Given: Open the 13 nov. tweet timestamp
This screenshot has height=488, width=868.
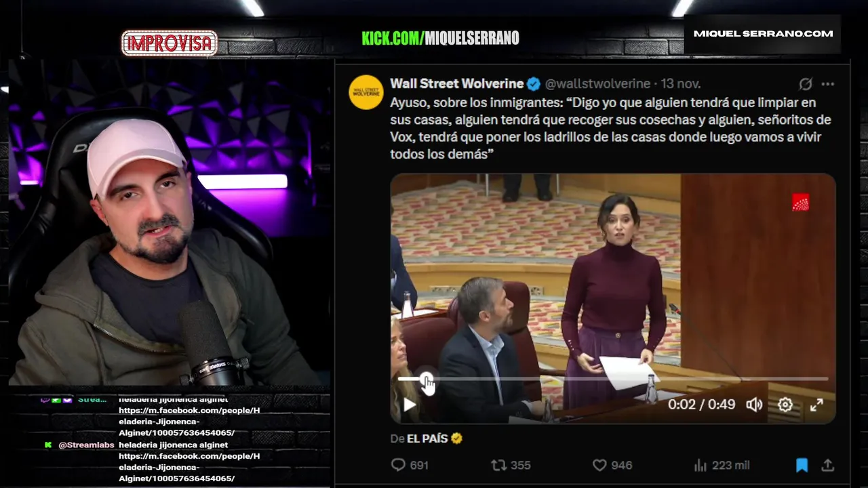Looking at the screenshot, I should coord(681,84).
